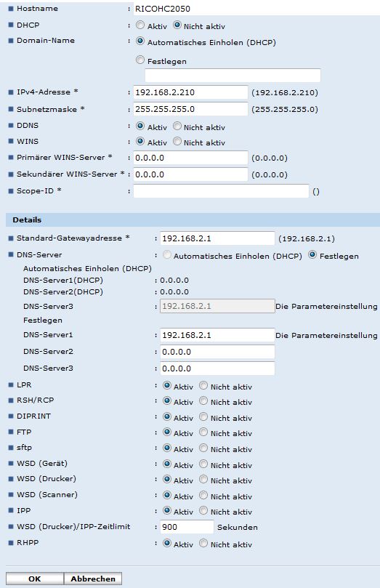Screen dimensions: 380x588
Task: Set IPP to Nicht aktiv
Action: click(203, 510)
